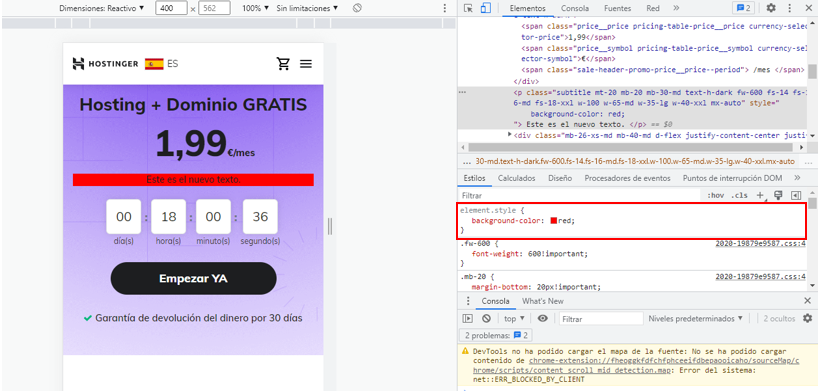Click the 2 problemas button in console

tap(496, 335)
